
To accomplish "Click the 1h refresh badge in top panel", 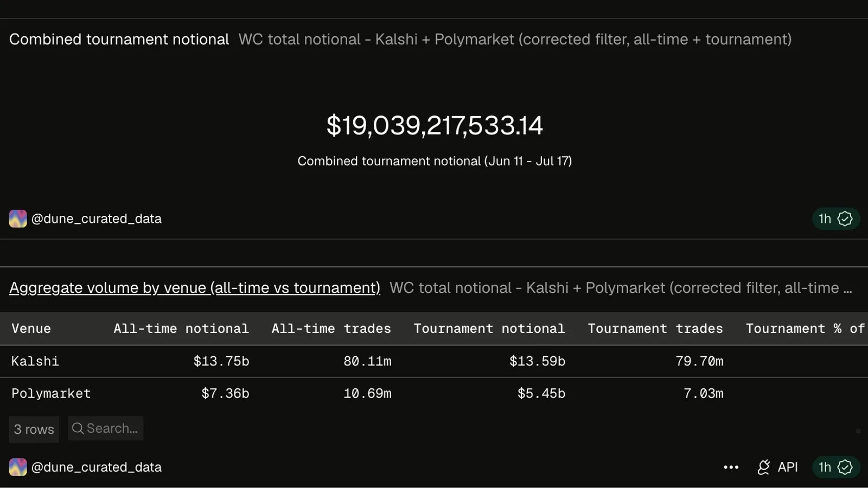I will coord(835,219).
